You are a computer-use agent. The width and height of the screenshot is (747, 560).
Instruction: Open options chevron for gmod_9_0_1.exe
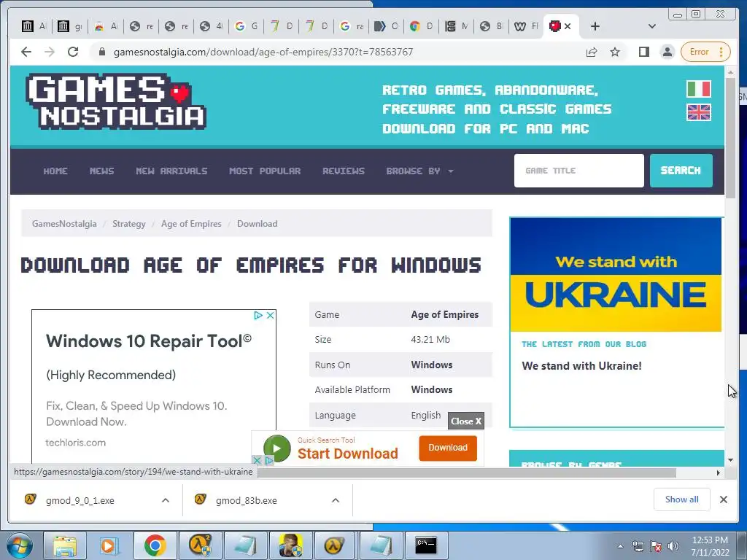pyautogui.click(x=166, y=500)
